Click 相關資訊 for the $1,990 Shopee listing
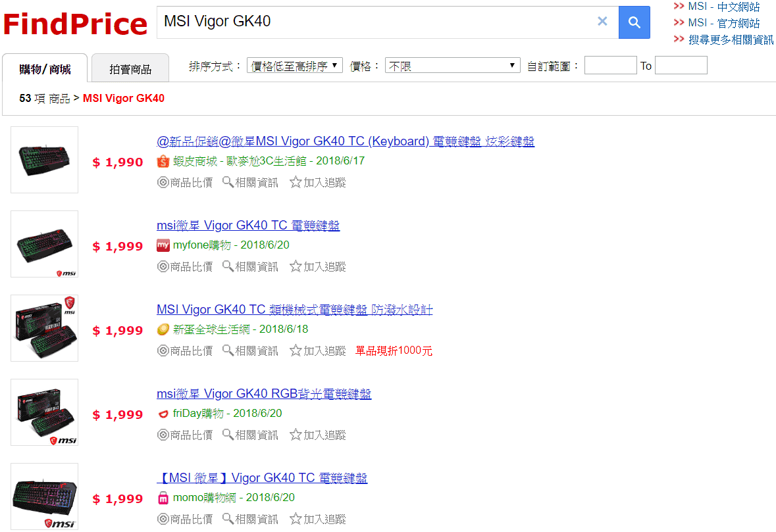The height and width of the screenshot is (532, 776). tap(250, 182)
